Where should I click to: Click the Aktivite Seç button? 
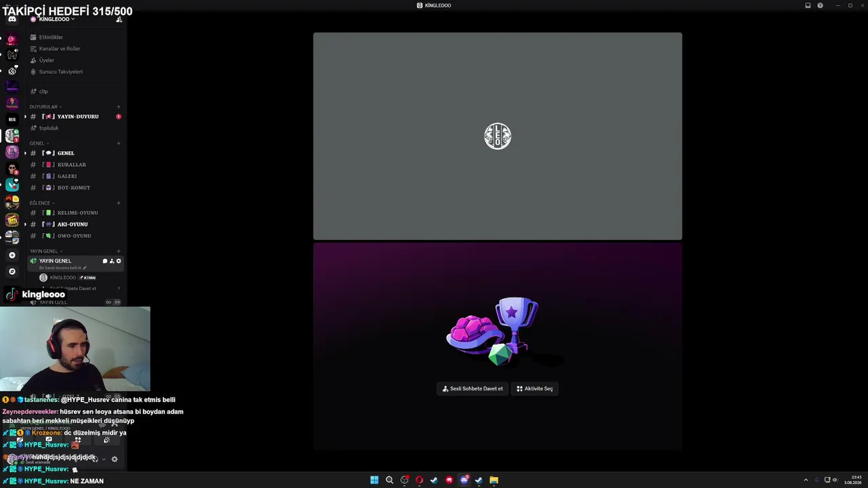534,388
